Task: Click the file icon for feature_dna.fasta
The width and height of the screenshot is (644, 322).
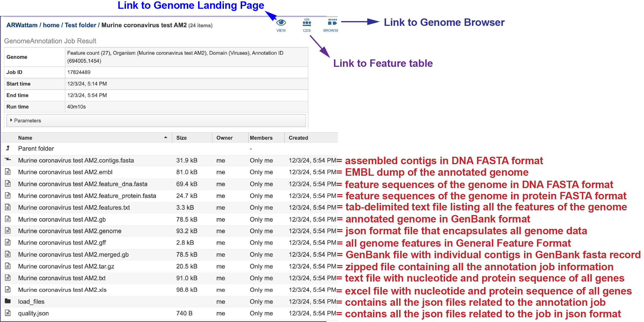Action: pyautogui.click(x=8, y=184)
